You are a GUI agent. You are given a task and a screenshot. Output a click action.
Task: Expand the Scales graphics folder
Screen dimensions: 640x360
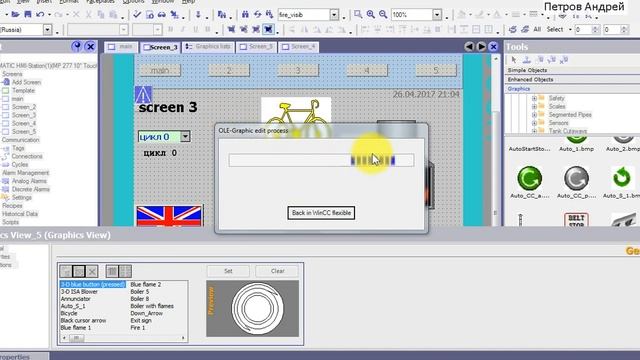pyautogui.click(x=534, y=107)
